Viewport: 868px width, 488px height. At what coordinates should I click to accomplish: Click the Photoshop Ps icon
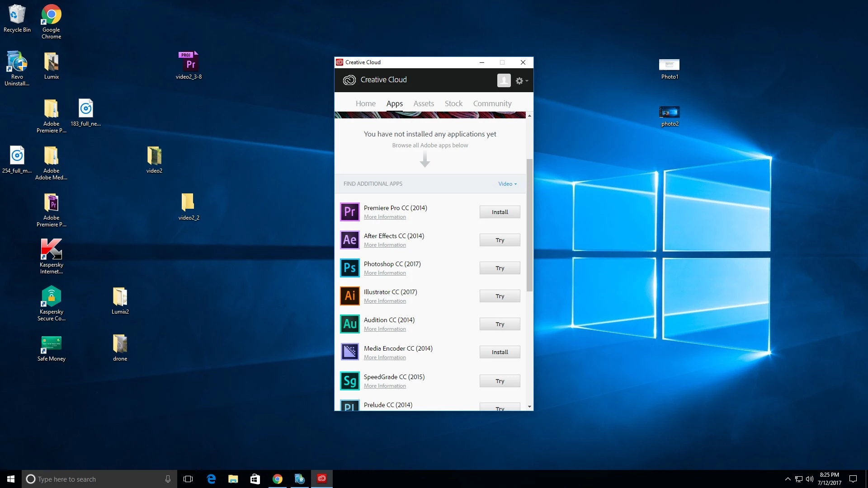[x=349, y=268]
